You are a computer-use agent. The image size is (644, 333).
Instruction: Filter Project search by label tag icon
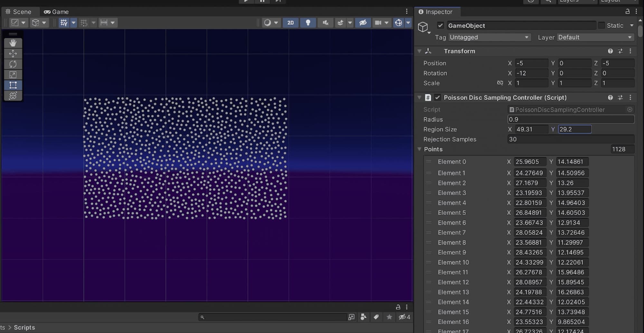[376, 317]
